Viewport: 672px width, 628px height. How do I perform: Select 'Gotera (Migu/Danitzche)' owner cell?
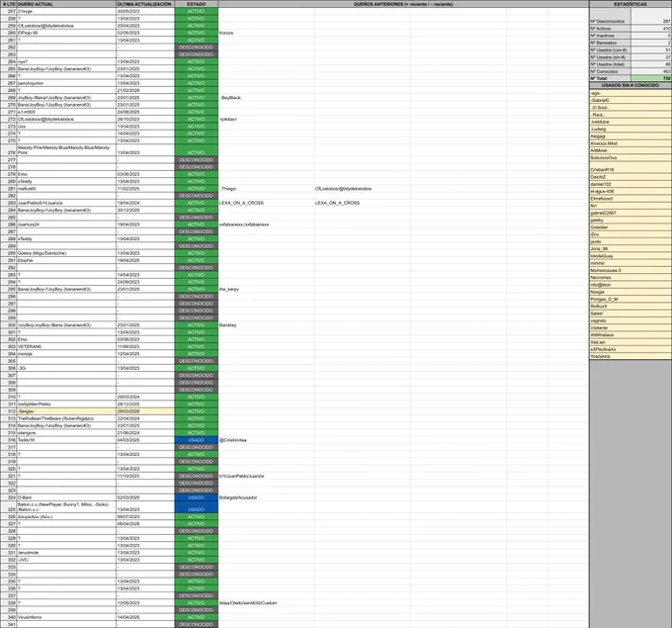66,253
